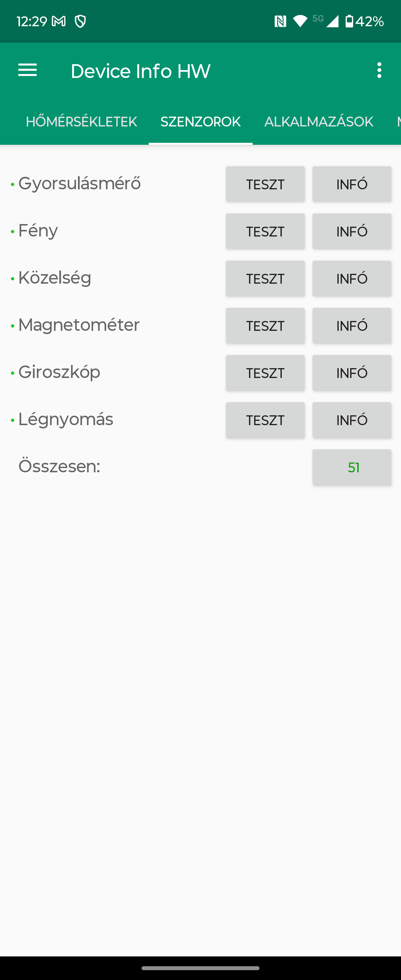Image resolution: width=401 pixels, height=980 pixels.
Task: Run TESZT for Giroszkóp sensor
Action: (265, 373)
